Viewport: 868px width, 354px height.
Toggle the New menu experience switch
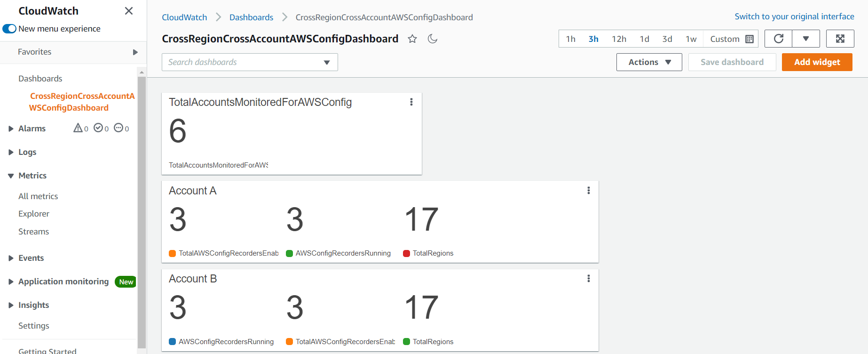pyautogui.click(x=9, y=29)
